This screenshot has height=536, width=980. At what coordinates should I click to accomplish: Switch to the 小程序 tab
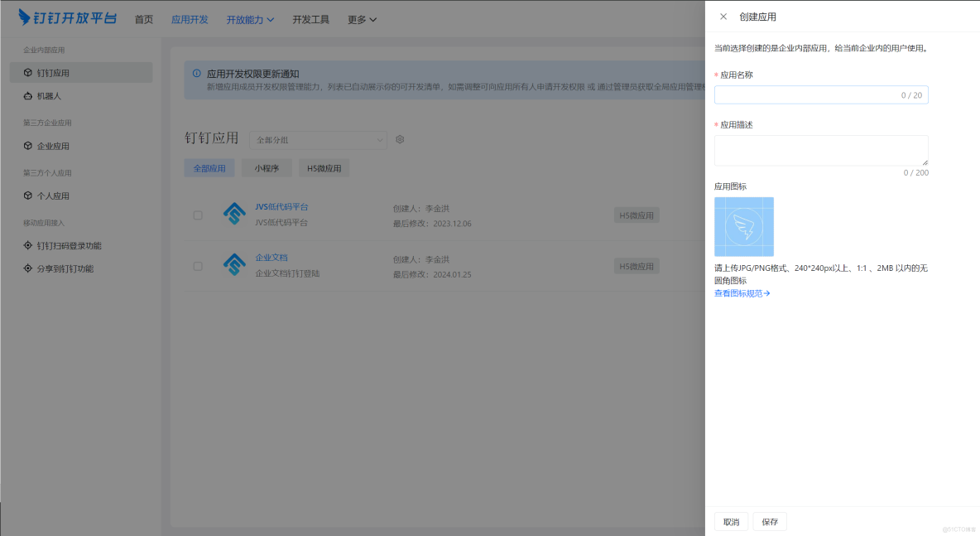coord(267,168)
